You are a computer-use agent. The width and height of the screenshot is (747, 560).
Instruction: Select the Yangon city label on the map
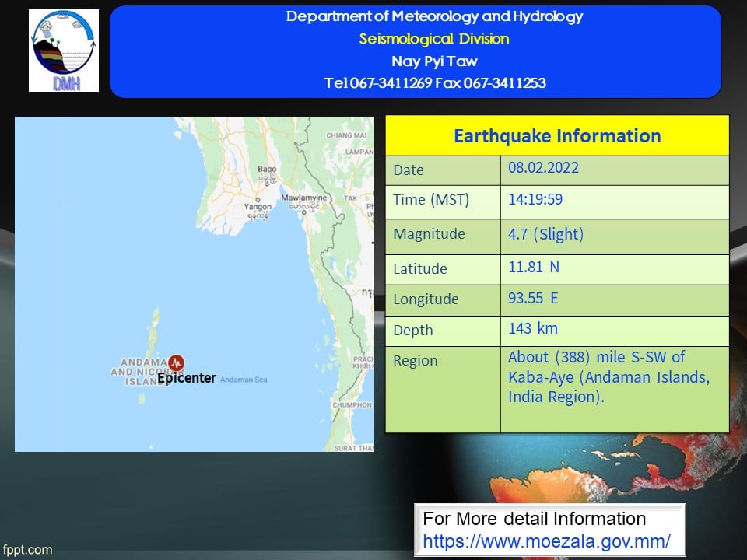(x=257, y=207)
